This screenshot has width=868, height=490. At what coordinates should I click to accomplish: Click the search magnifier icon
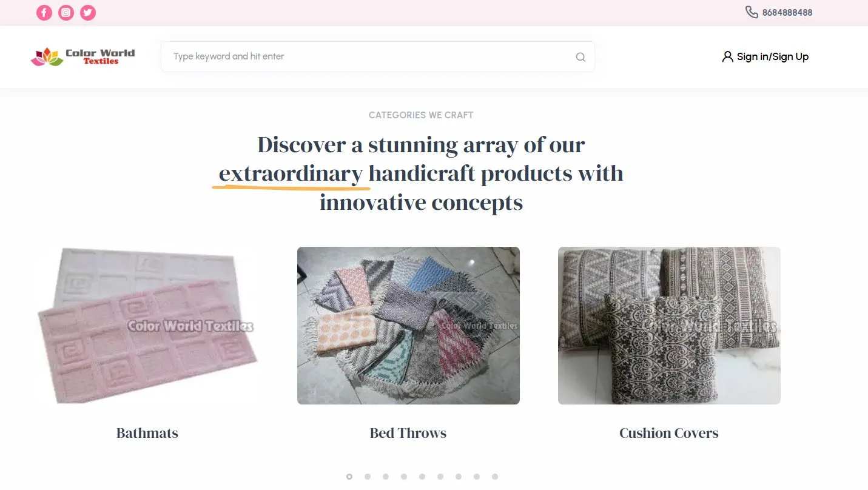pos(580,57)
